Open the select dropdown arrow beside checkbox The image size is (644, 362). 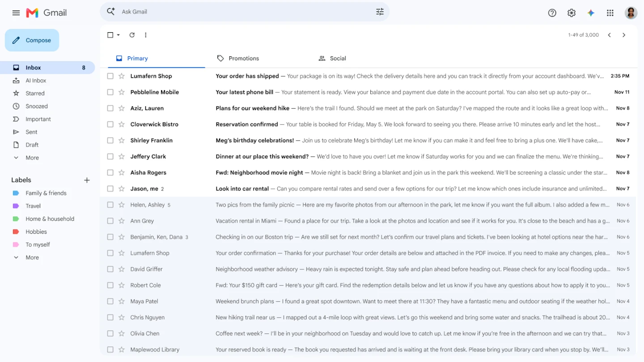point(118,35)
